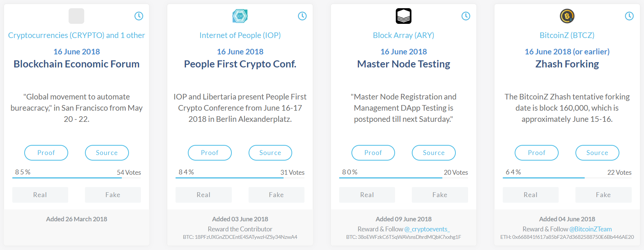Image resolution: width=644 pixels, height=250 pixels.
Task: Vote Real on Zhash Forking event
Action: (x=530, y=195)
